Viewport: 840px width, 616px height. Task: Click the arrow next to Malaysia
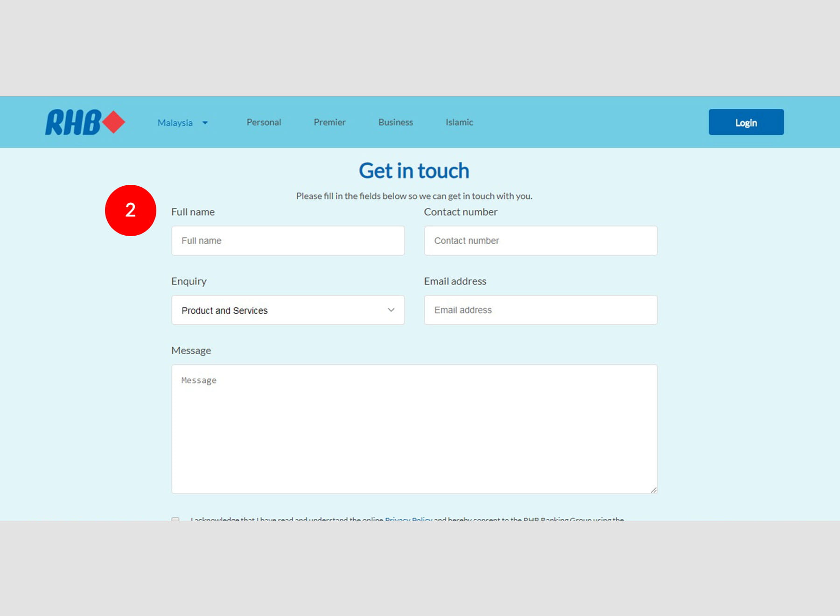point(205,123)
